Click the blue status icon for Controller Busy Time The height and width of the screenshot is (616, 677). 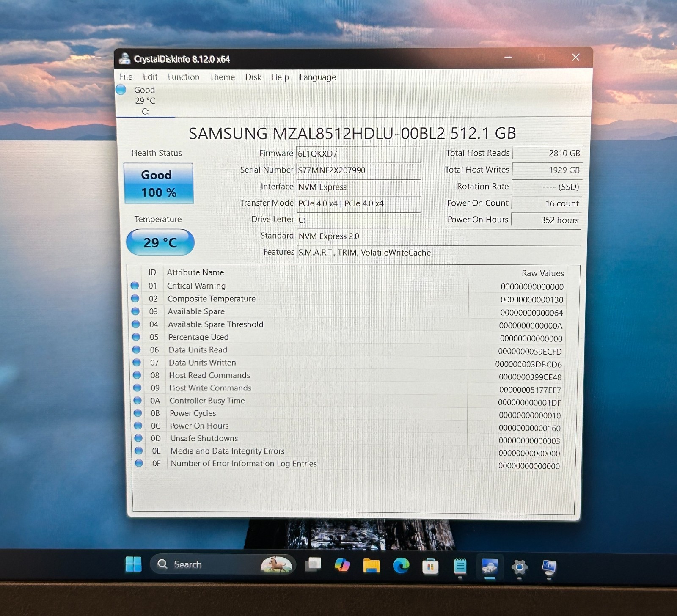(138, 400)
